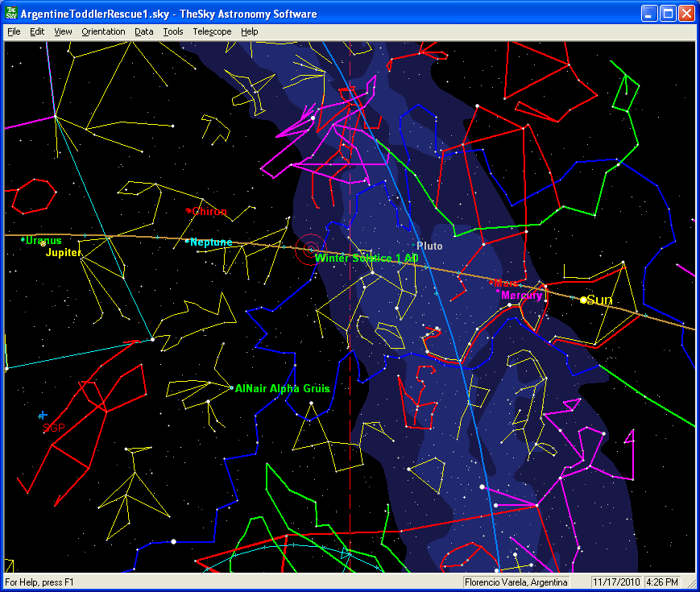Select the yellow Sun marker on the ecliptic
700x592 pixels.
583,300
